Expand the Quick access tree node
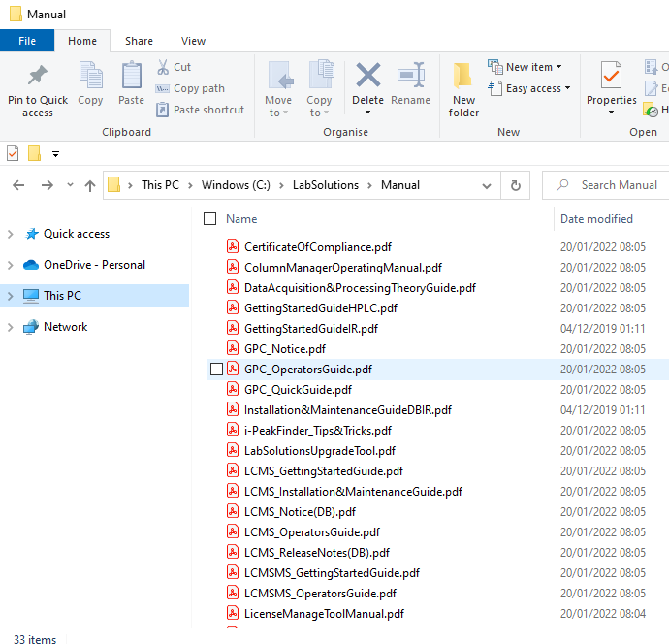 coord(11,234)
